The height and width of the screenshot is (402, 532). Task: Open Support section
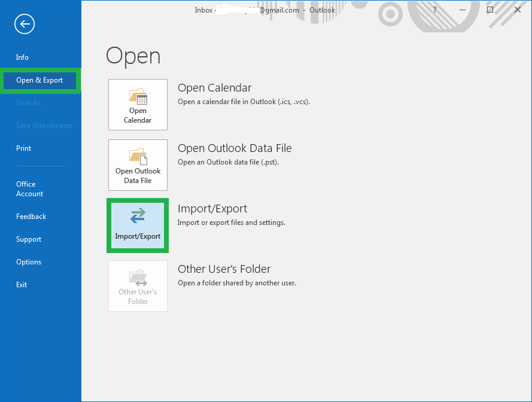tap(29, 239)
